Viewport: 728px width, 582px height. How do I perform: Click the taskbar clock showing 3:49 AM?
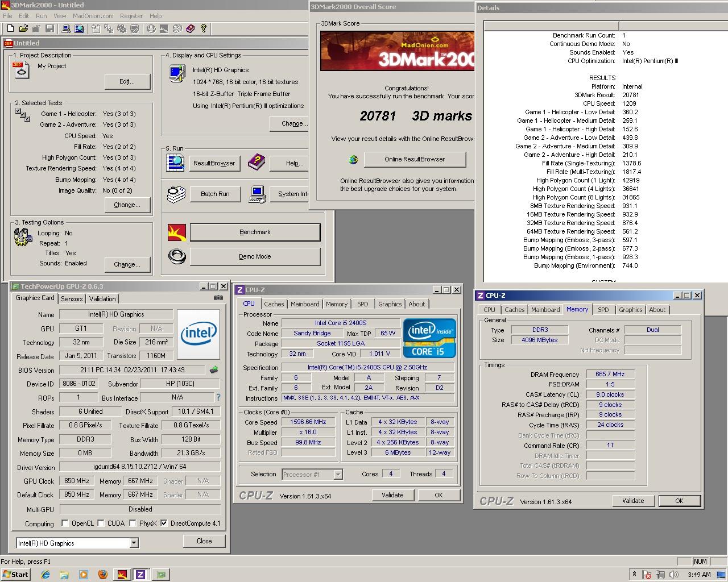[699, 575]
